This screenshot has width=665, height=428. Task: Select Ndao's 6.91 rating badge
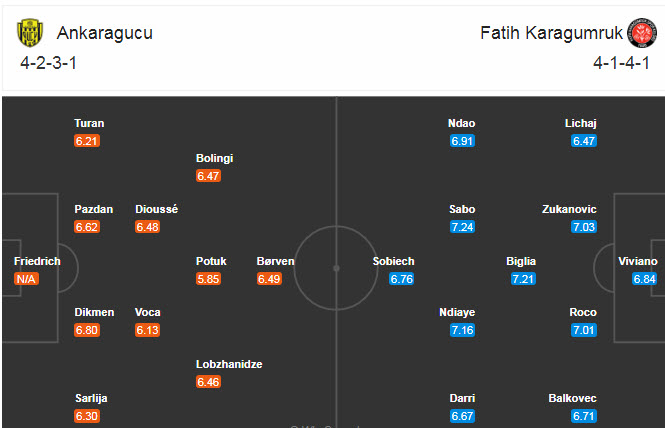(462, 141)
